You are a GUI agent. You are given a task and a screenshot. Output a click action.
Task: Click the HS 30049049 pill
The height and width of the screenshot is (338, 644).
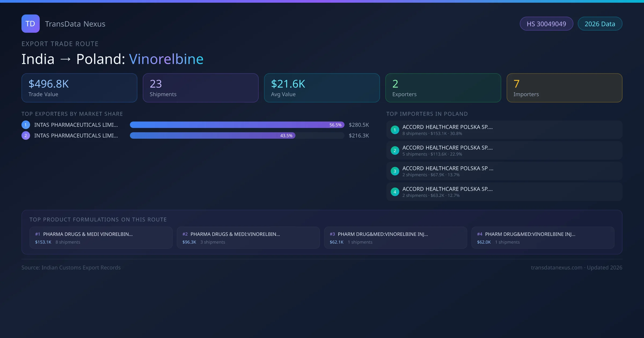click(x=546, y=24)
